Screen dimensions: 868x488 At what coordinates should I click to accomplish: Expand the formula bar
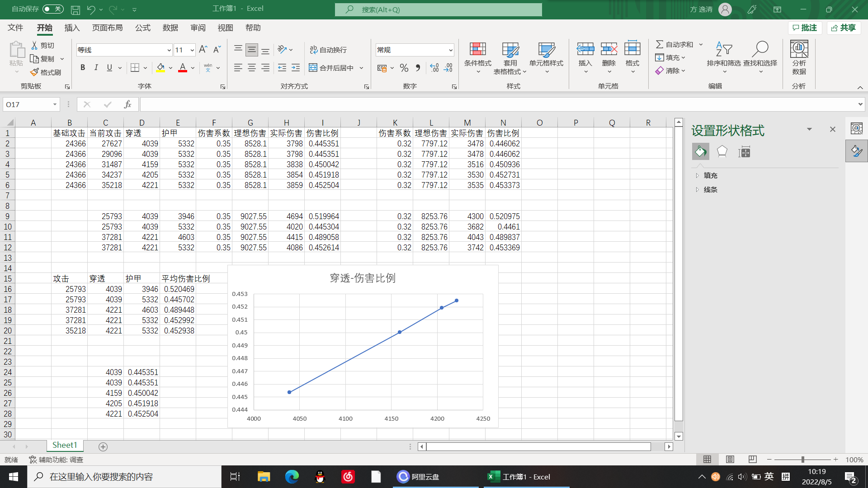point(860,104)
